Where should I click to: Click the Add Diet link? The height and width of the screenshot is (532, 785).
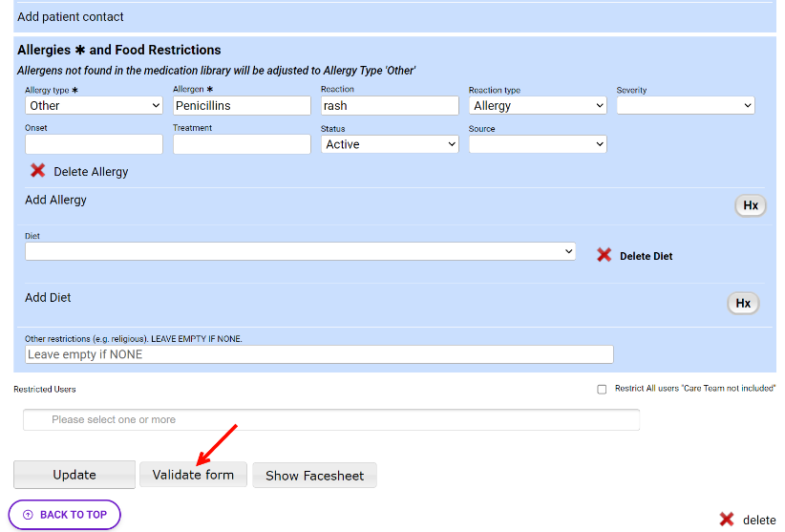coord(48,297)
